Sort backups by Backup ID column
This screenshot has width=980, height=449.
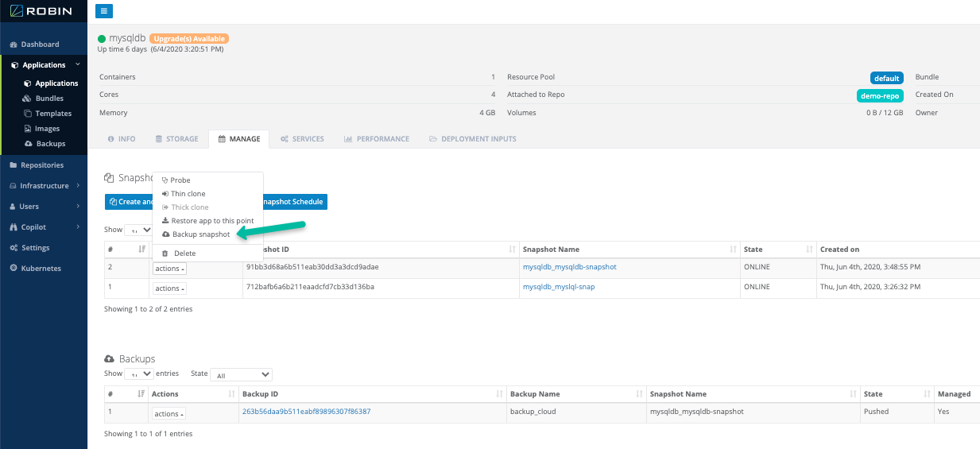(372, 394)
